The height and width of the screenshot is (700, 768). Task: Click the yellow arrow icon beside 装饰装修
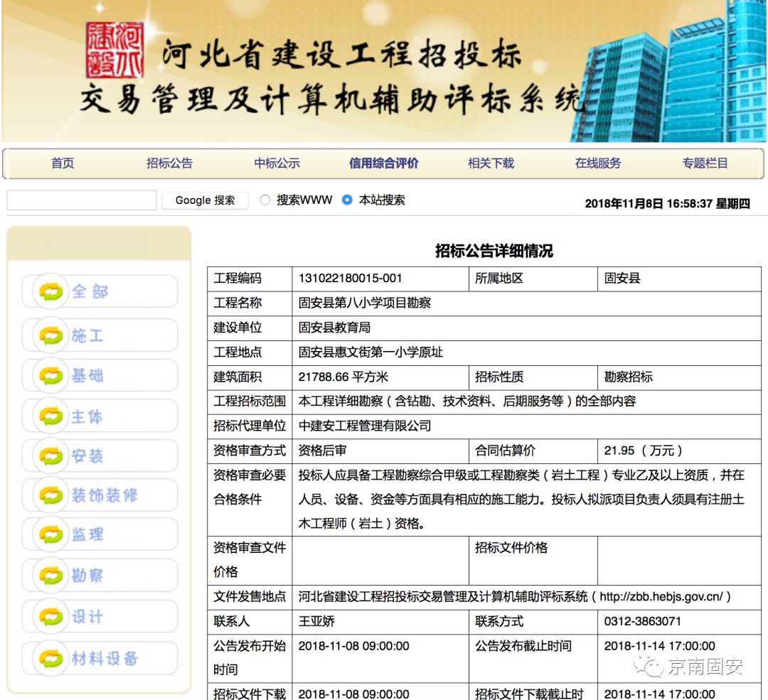pos(51,495)
